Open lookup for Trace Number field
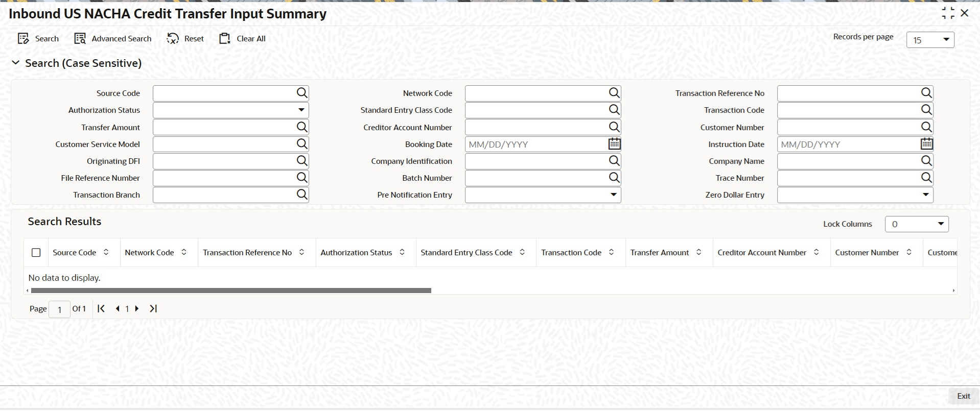Viewport: 980px width, 411px height. click(x=926, y=178)
